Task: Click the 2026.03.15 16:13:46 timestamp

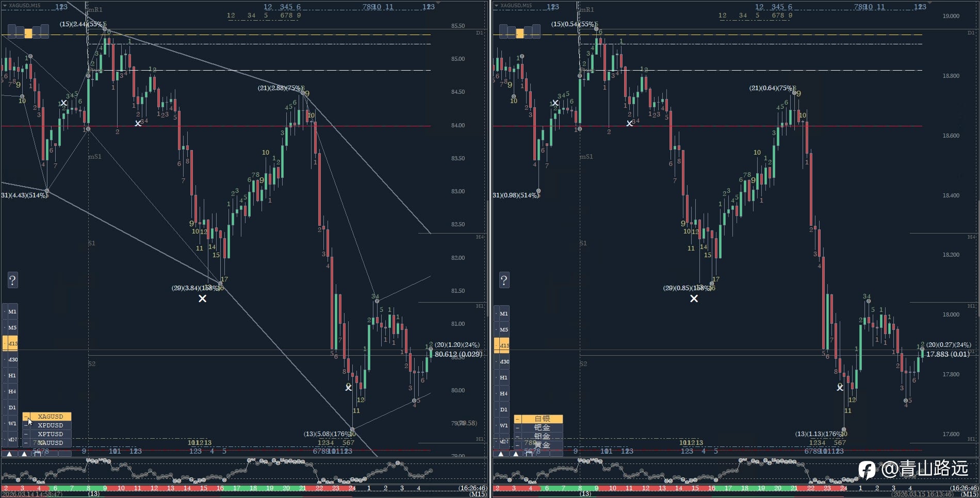Action: [x=923, y=494]
